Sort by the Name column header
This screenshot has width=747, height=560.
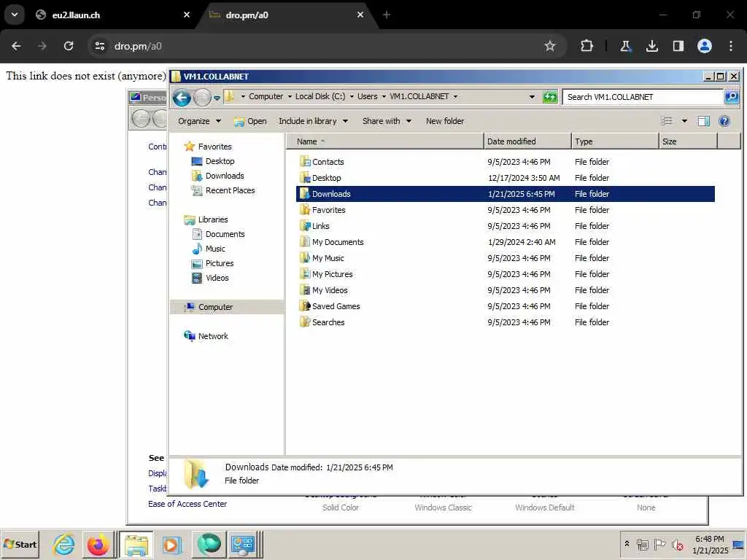pyautogui.click(x=385, y=141)
